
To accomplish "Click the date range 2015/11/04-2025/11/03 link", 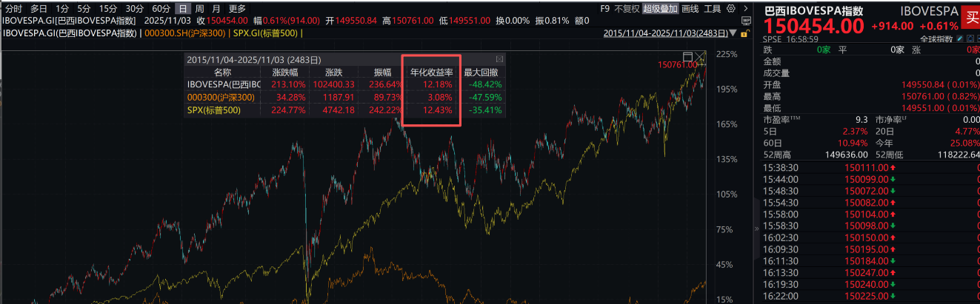I will pos(666,33).
